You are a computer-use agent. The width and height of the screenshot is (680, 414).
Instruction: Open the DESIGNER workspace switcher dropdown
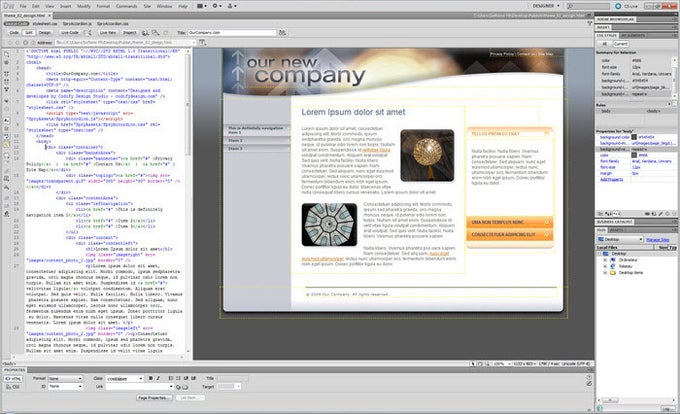coord(546,6)
